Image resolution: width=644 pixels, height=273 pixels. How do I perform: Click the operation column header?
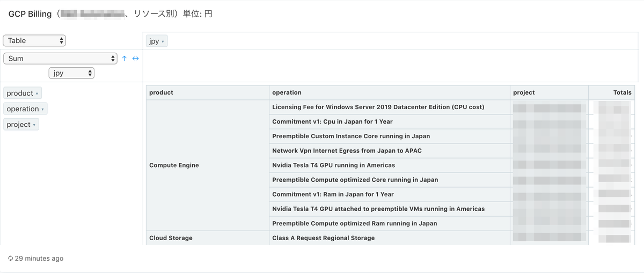(x=390, y=92)
